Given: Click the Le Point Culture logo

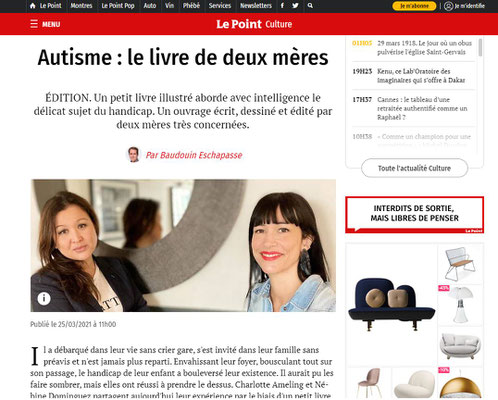Looking at the screenshot, I should (254, 24).
